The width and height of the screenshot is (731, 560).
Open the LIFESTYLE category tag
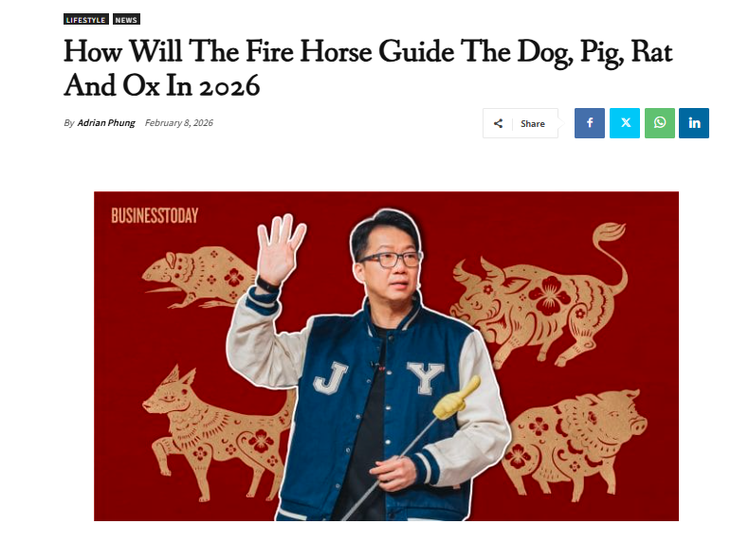pyautogui.click(x=86, y=20)
